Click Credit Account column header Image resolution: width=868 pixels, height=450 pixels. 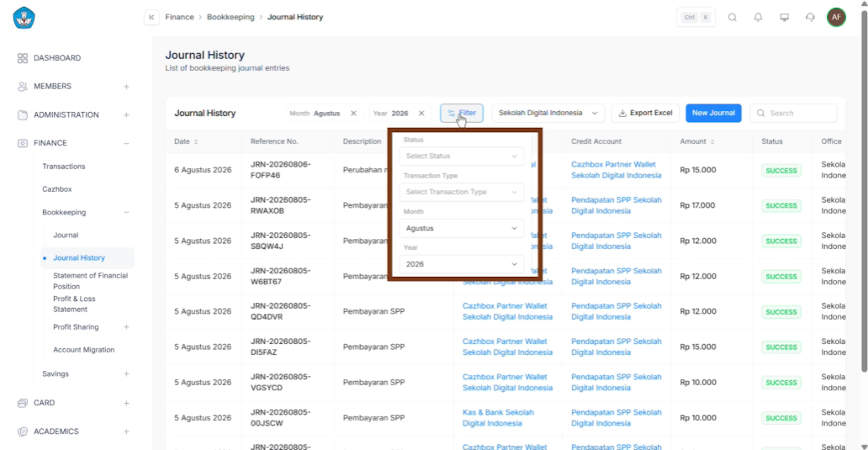tap(596, 141)
